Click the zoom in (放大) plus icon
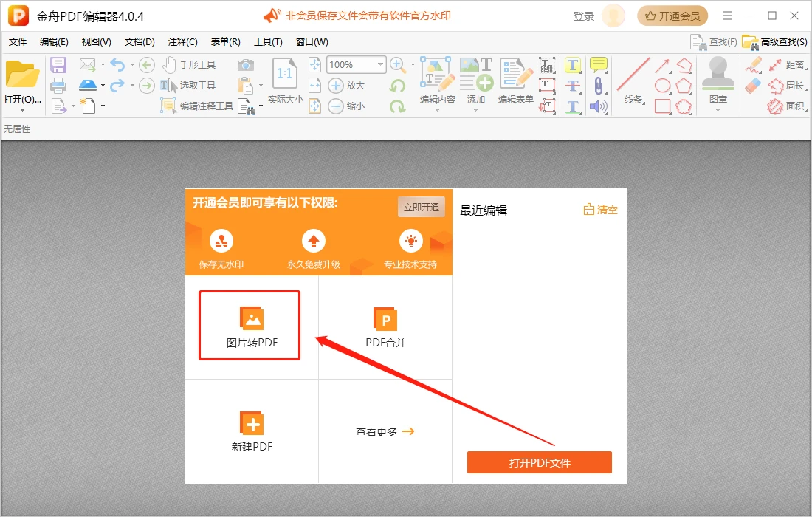The image size is (812, 517). [337, 86]
